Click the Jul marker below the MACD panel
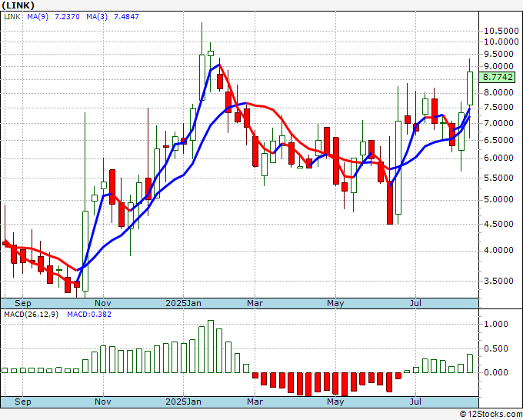523x420 pixels. (x=416, y=402)
